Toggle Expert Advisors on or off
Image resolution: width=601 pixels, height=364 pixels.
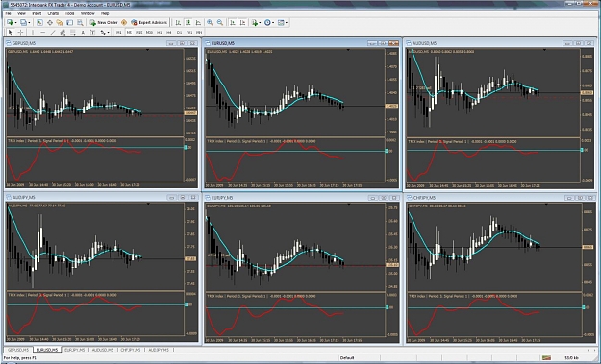[x=149, y=23]
